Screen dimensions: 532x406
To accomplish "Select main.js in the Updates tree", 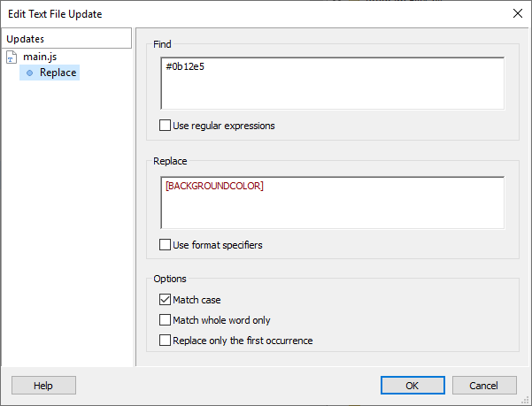I will pos(40,57).
